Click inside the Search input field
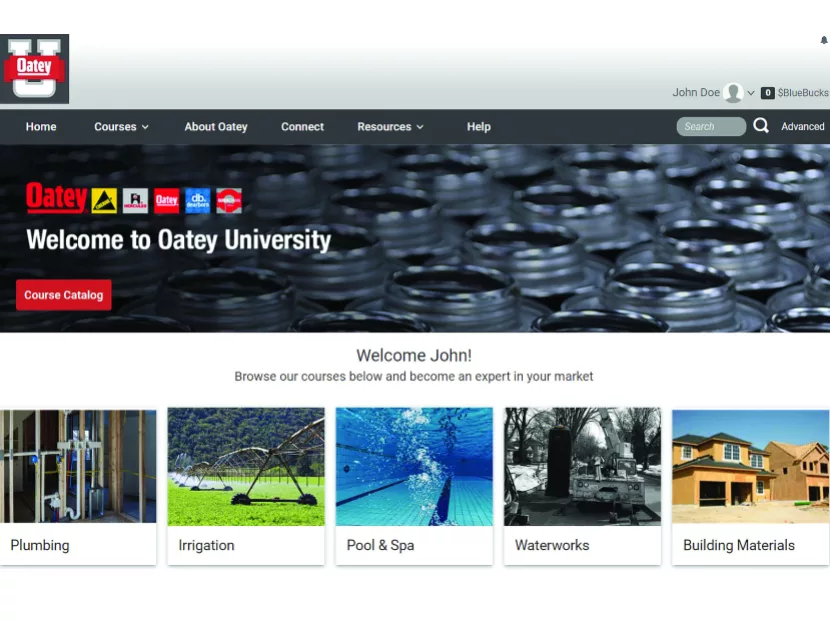The width and height of the screenshot is (830, 622). click(x=710, y=126)
